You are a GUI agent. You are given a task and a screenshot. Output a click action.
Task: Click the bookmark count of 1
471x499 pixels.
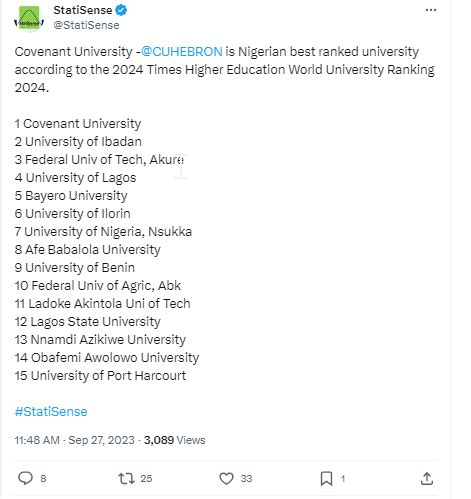pyautogui.click(x=343, y=479)
